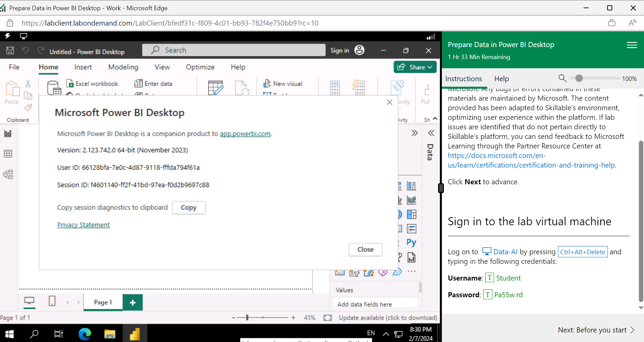The image size is (644, 342).
Task: Add a New visual to the report
Action: (x=283, y=83)
